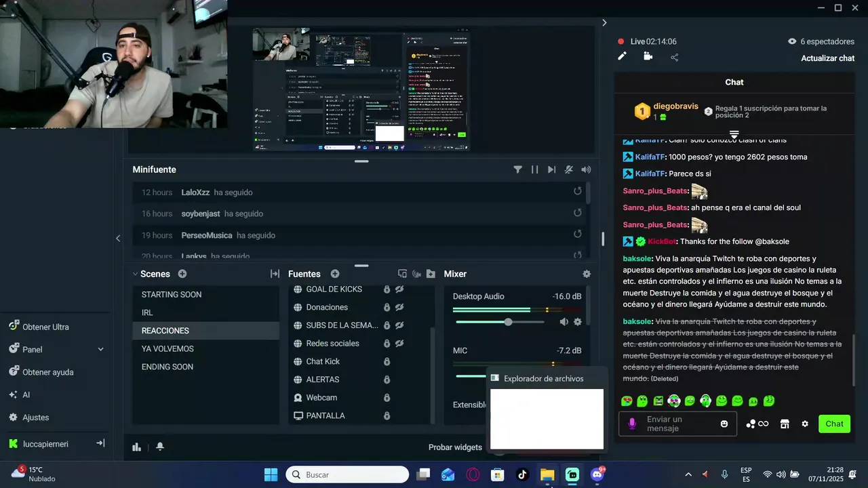Click the share icon under Live timer
The height and width of the screenshot is (488, 868).
tap(674, 58)
